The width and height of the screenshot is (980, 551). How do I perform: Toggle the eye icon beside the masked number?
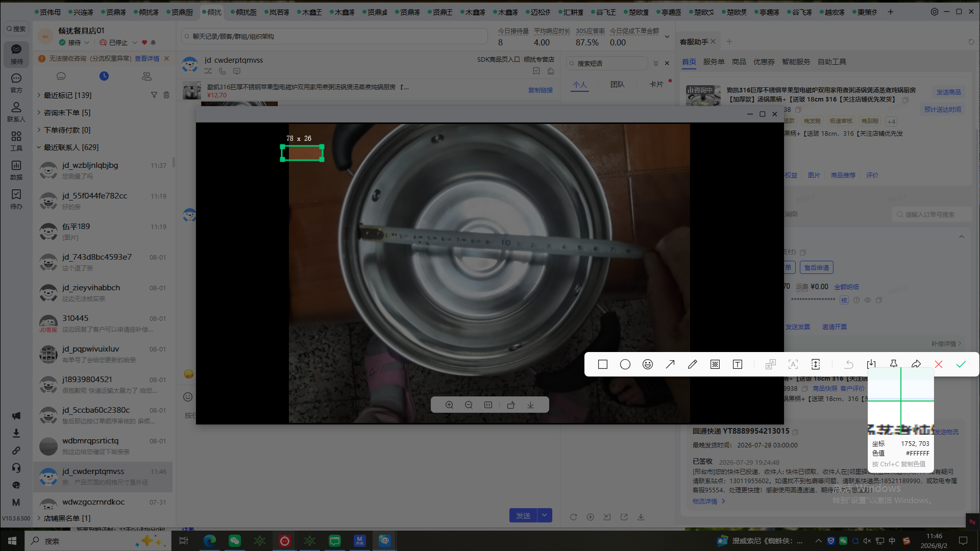(x=868, y=300)
